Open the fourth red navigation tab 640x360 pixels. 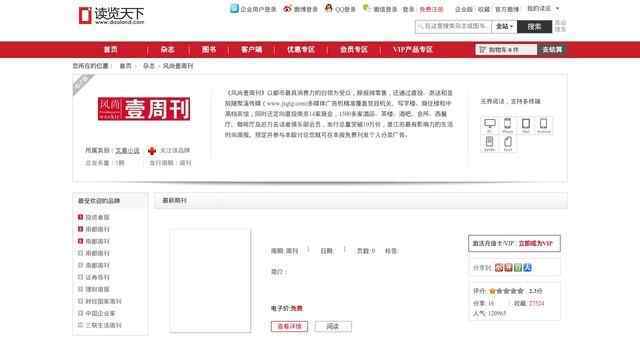[x=251, y=50]
